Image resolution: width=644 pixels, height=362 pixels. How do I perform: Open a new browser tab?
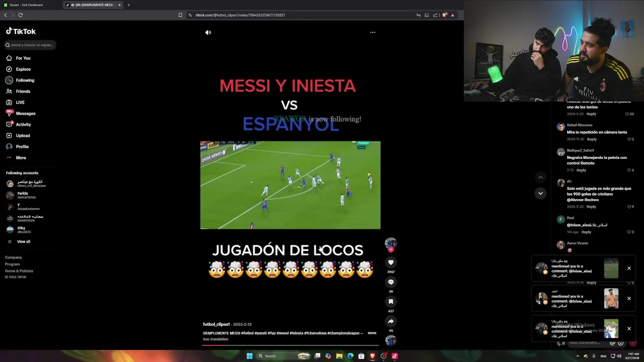pos(129,5)
